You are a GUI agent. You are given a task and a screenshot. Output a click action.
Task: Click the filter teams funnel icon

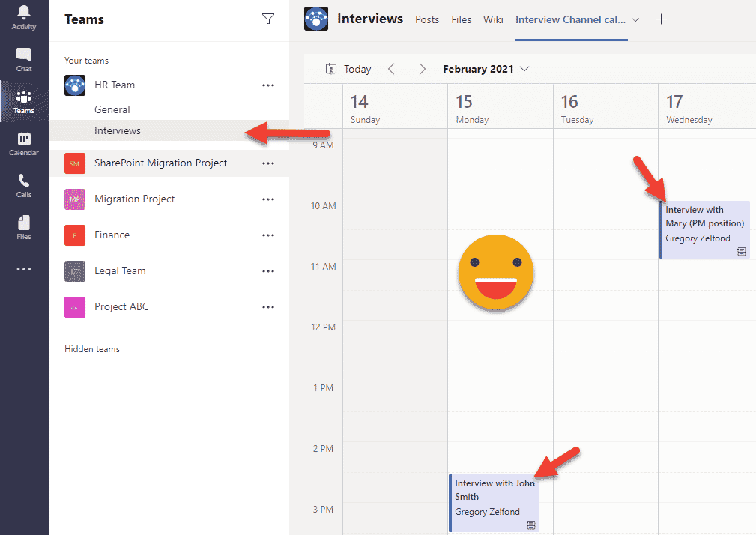(268, 19)
